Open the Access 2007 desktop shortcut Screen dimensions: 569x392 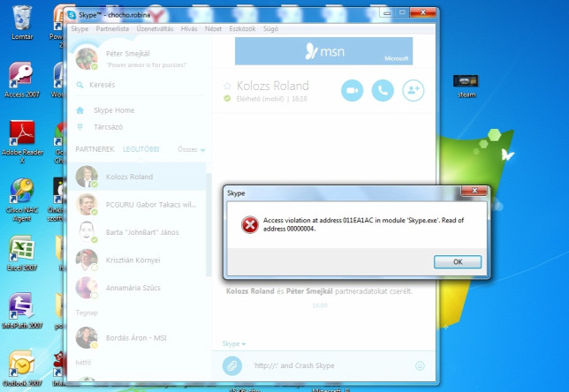[x=22, y=79]
